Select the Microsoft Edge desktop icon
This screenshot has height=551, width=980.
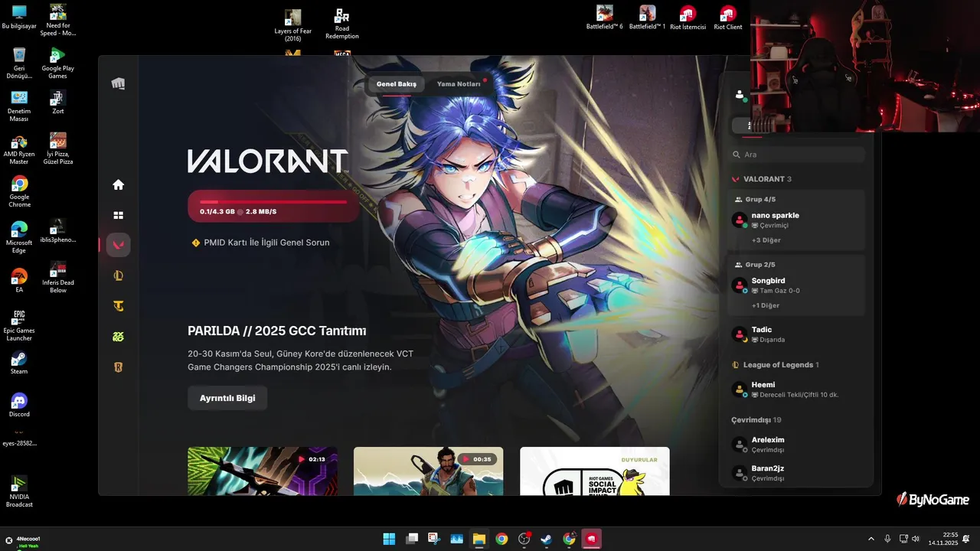[x=19, y=237]
